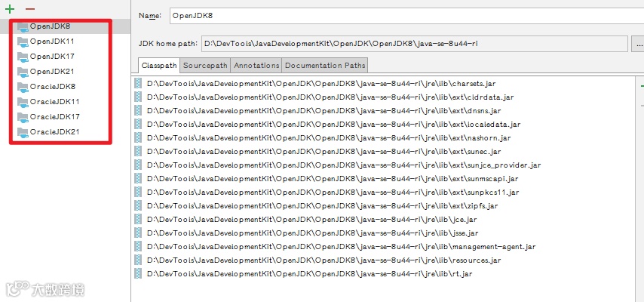Select the cldrdata.jar classpath row
Viewport: 644px width, 302px height.
click(384, 97)
